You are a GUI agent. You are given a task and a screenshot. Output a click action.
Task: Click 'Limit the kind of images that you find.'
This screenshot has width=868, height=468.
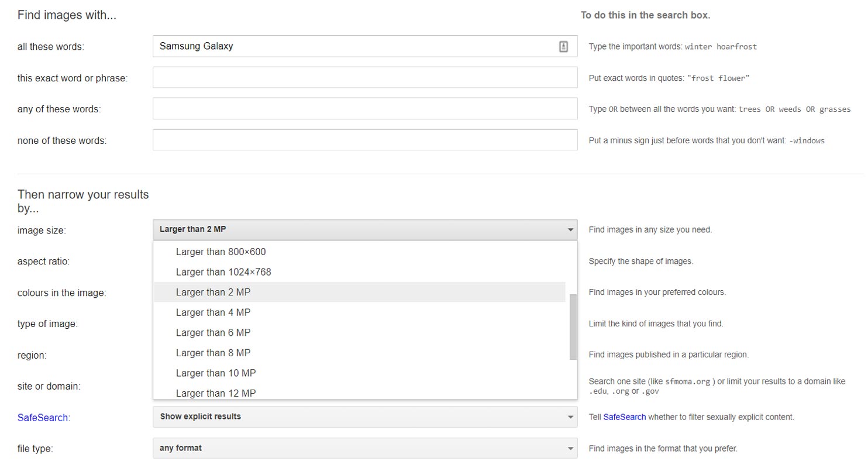click(656, 324)
